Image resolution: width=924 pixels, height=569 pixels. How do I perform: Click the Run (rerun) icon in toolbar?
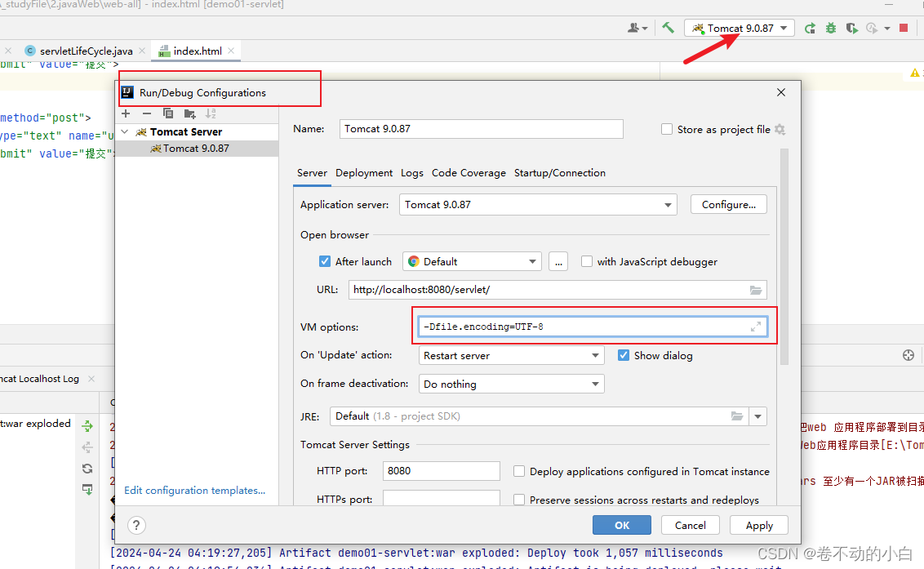(x=811, y=29)
